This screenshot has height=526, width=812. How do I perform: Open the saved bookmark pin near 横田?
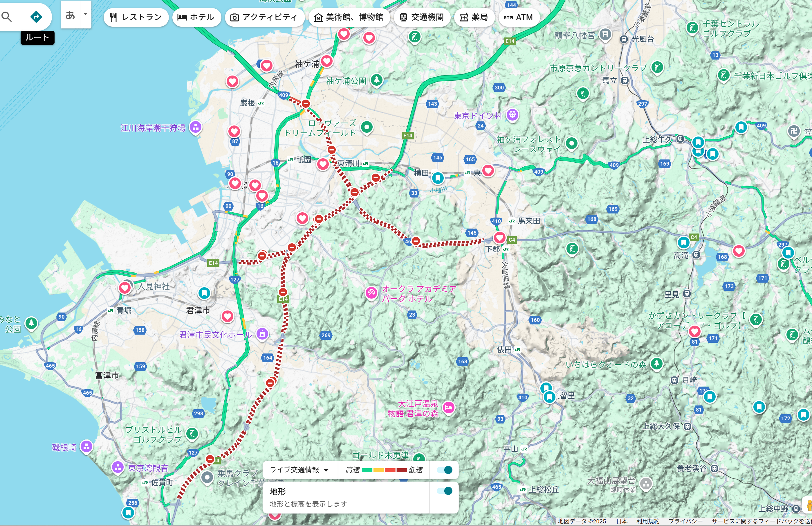click(438, 178)
